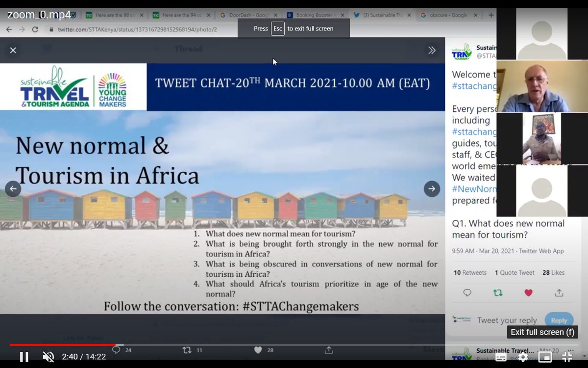Exit full screen via the shrink icon

tap(567, 358)
